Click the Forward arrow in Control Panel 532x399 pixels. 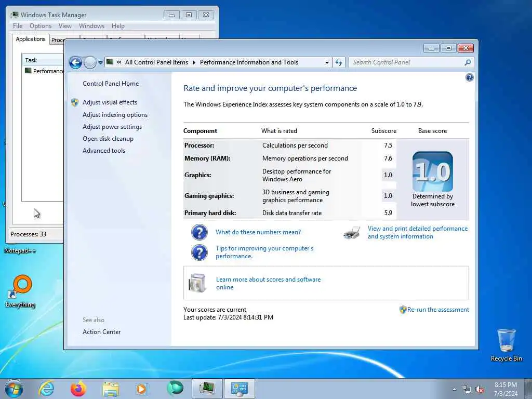pos(90,62)
